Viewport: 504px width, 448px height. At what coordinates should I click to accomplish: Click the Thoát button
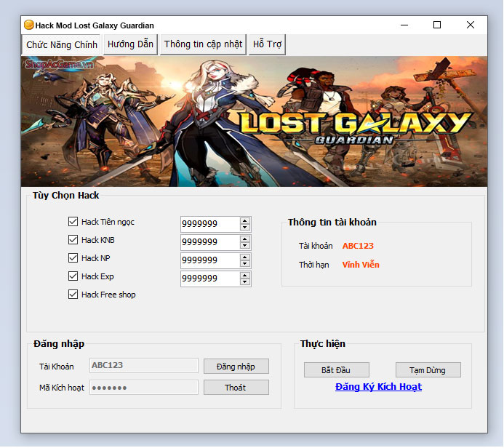click(236, 388)
